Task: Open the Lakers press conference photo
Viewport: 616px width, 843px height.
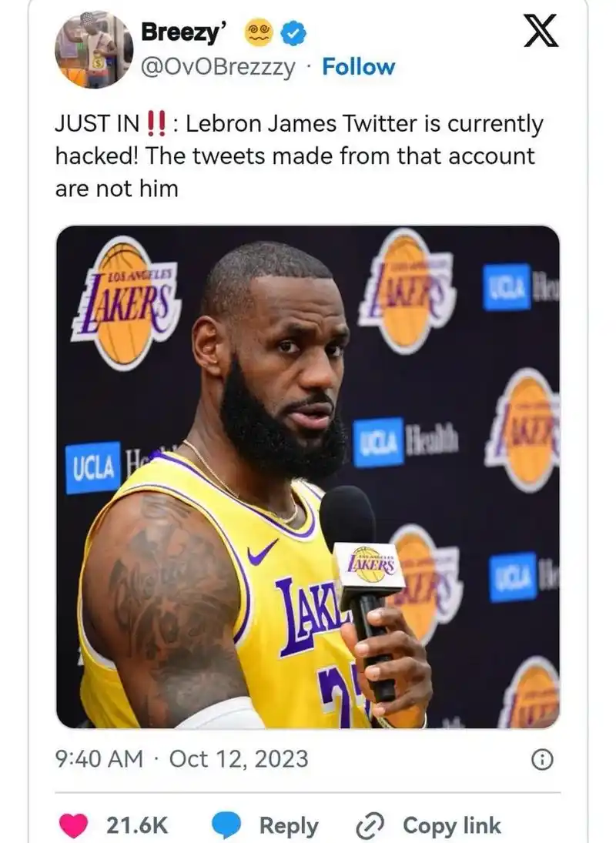Action: coord(308,477)
